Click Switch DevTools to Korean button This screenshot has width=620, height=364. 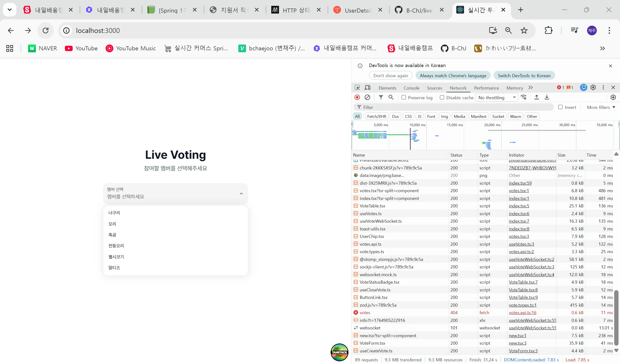524,76
